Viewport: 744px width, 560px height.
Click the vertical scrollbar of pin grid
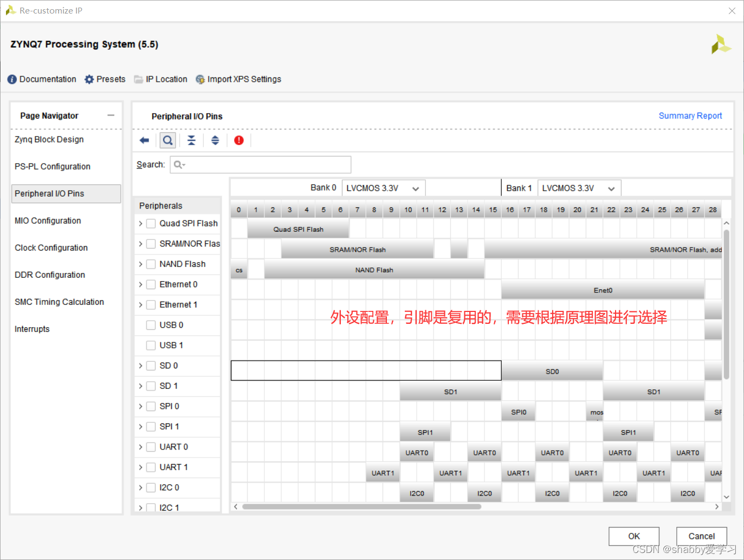727,304
